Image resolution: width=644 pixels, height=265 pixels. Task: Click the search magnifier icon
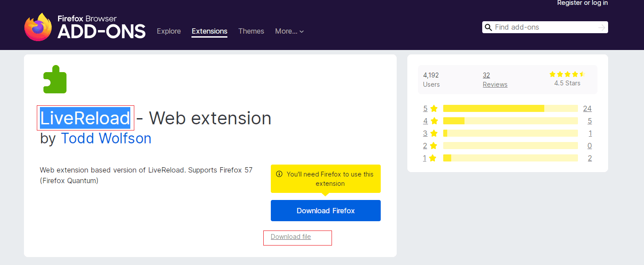click(488, 27)
